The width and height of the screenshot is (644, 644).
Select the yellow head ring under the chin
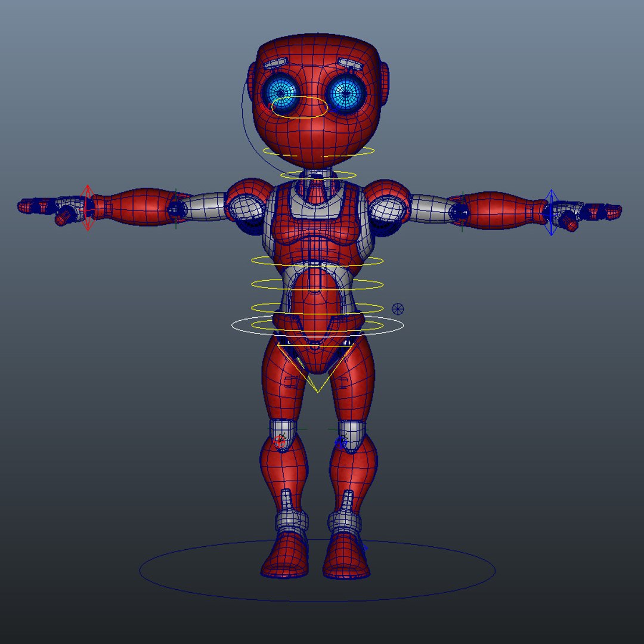pos(318,151)
